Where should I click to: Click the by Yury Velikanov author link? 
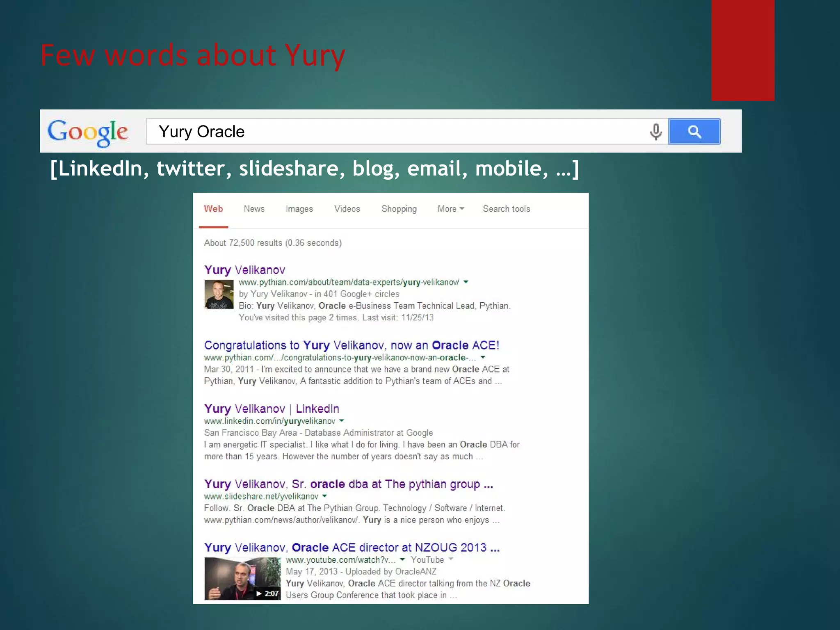pos(273,294)
